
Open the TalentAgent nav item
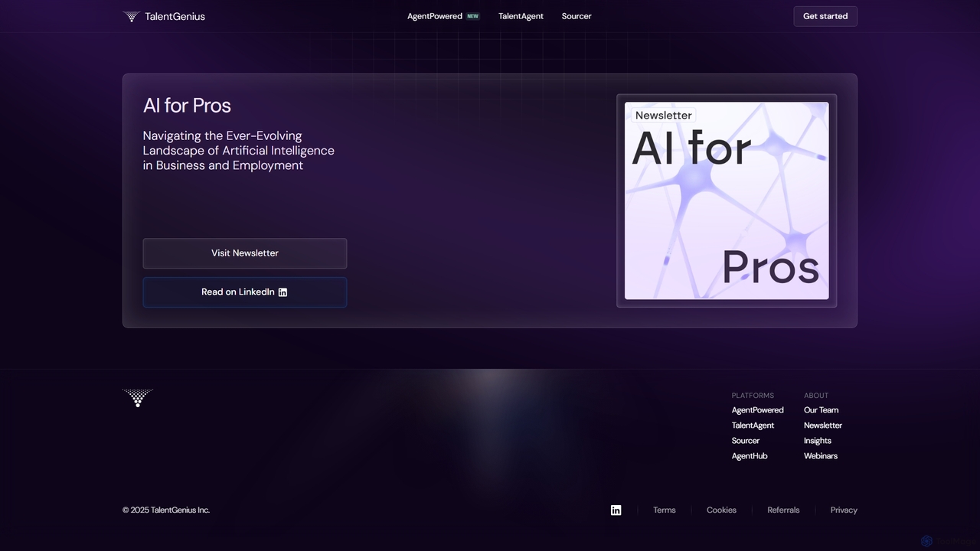521,16
